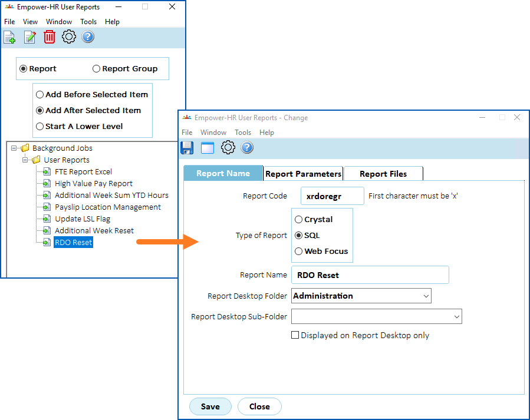Switch to the Report Parameters tab

tap(303, 174)
